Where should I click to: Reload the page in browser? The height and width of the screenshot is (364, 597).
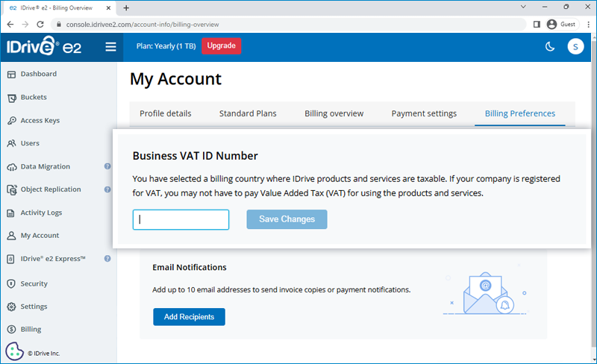point(40,25)
